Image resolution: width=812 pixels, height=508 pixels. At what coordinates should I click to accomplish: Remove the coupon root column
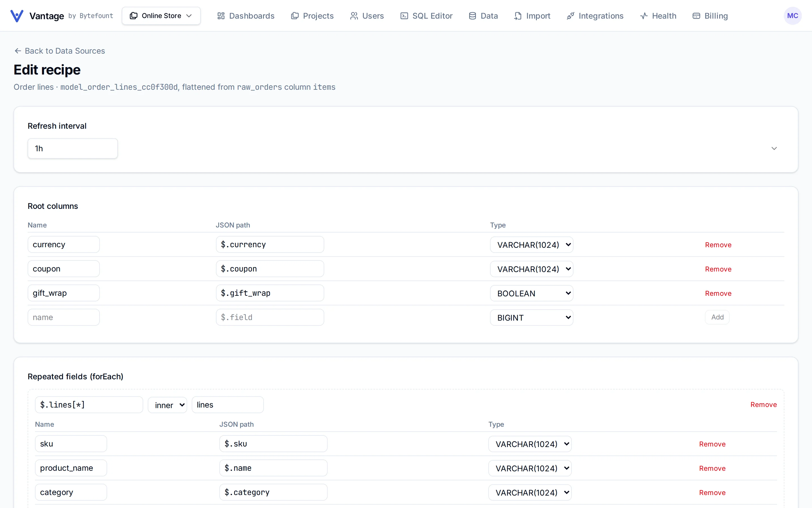(718, 269)
